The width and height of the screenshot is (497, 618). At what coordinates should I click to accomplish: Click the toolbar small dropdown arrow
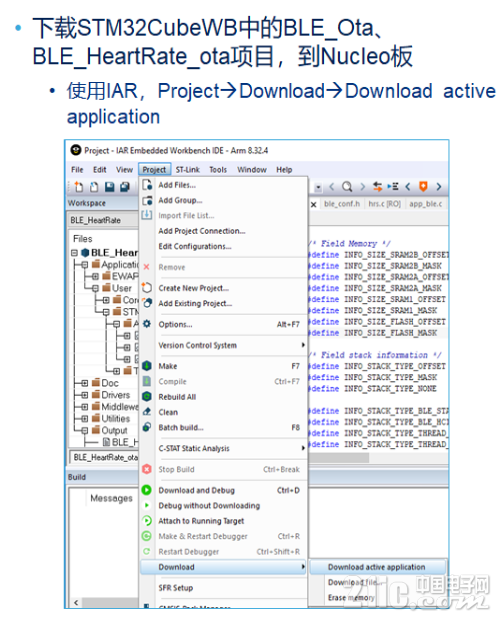point(318,187)
